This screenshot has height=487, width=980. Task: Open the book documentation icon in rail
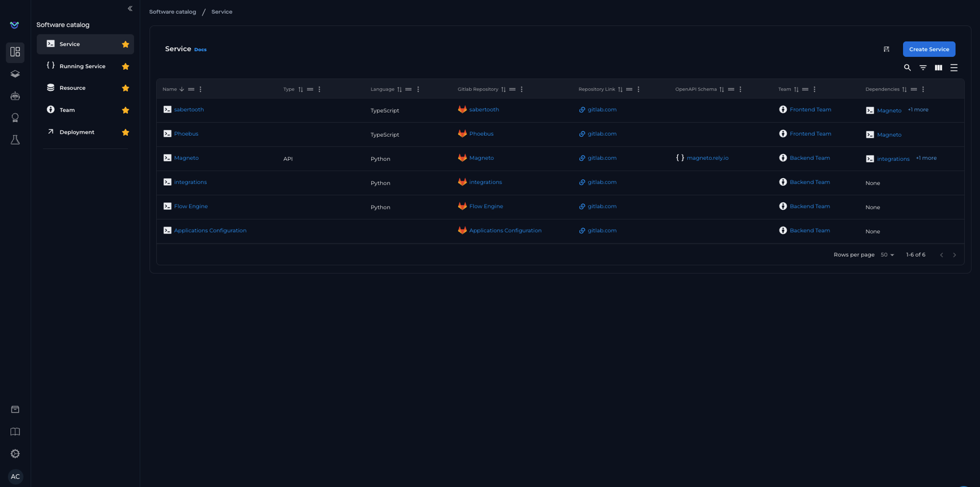pyautogui.click(x=15, y=432)
